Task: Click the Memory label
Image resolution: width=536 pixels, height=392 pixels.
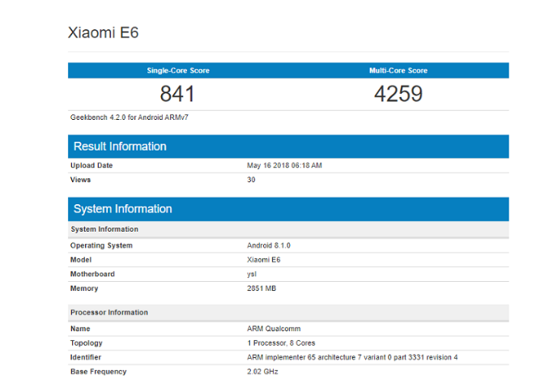Action: click(x=84, y=288)
